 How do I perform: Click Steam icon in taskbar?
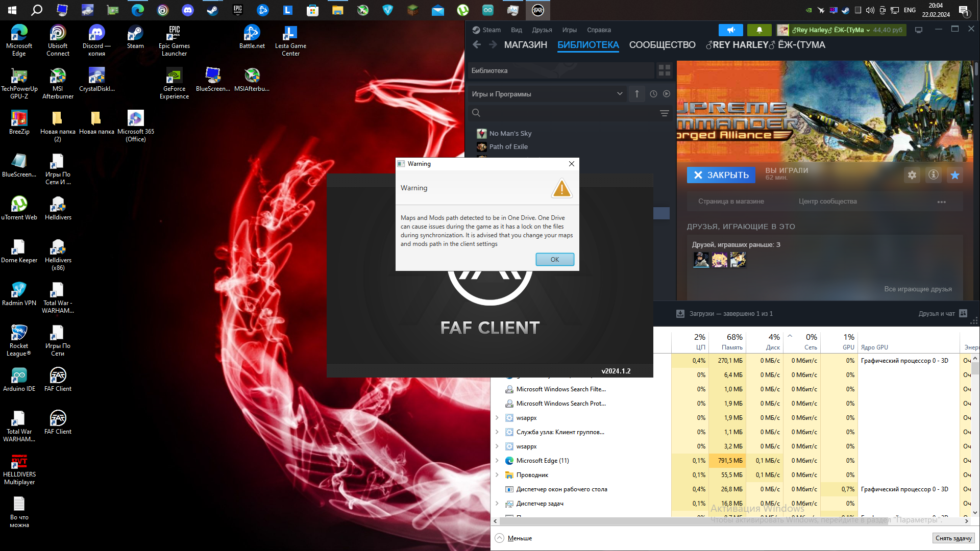[213, 10]
